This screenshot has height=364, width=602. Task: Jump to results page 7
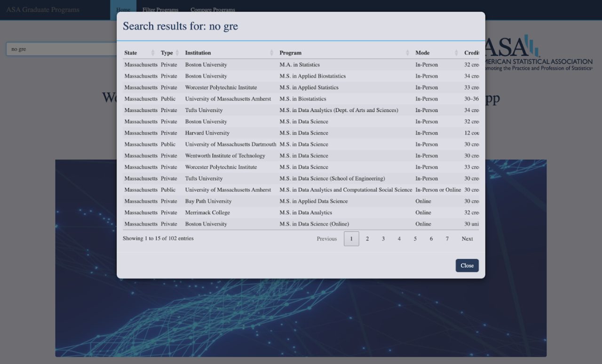coord(447,239)
